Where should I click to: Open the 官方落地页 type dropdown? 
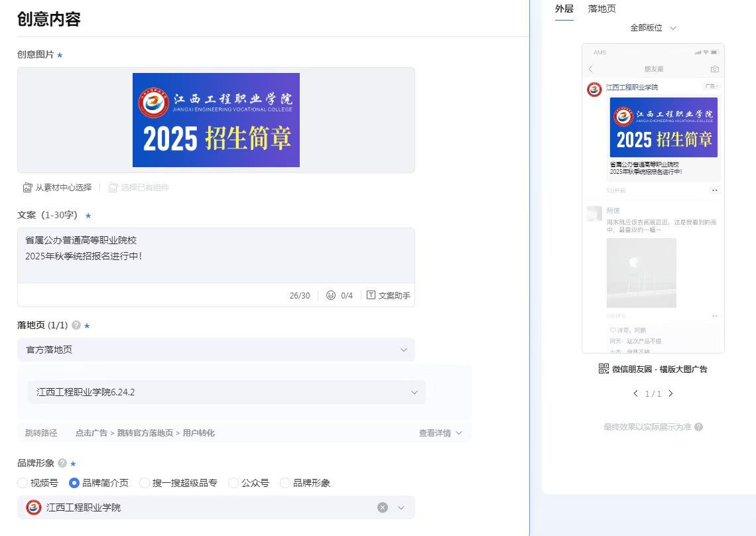[x=216, y=350]
